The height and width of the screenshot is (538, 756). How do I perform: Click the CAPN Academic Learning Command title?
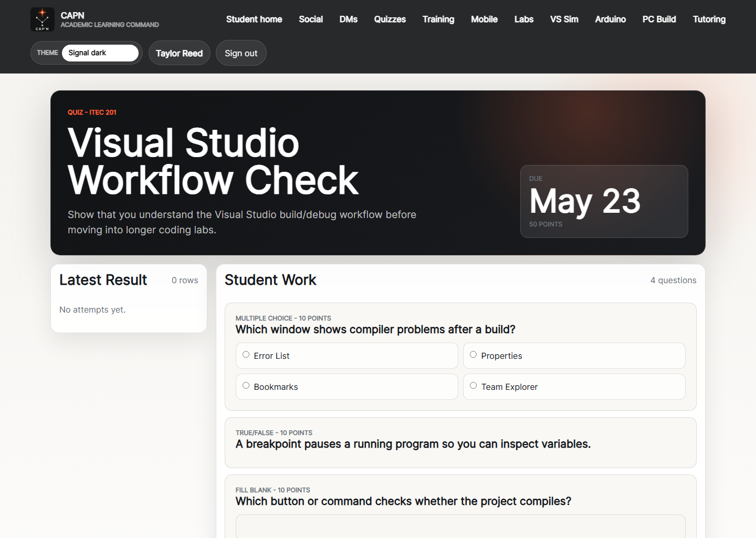tap(110, 19)
